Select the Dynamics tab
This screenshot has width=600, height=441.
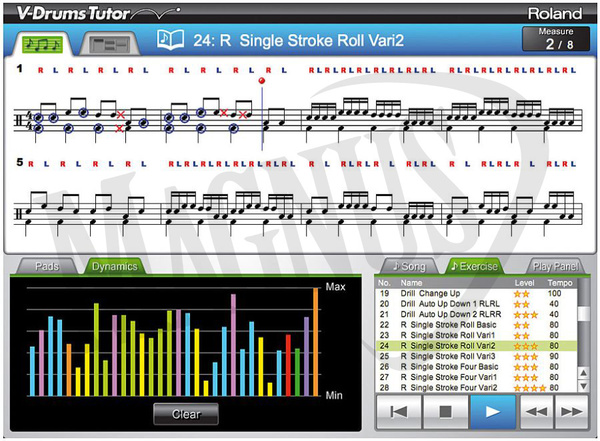[115, 266]
